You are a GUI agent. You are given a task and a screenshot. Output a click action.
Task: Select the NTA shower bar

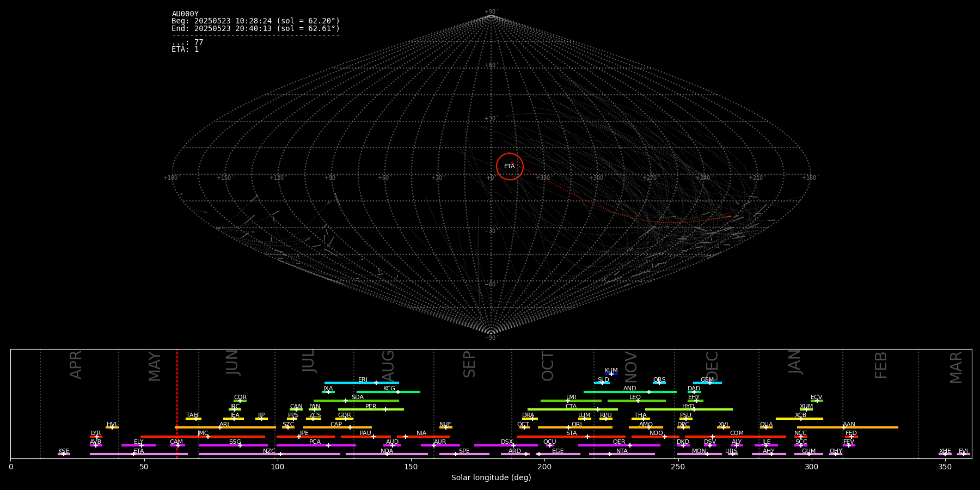click(x=622, y=454)
